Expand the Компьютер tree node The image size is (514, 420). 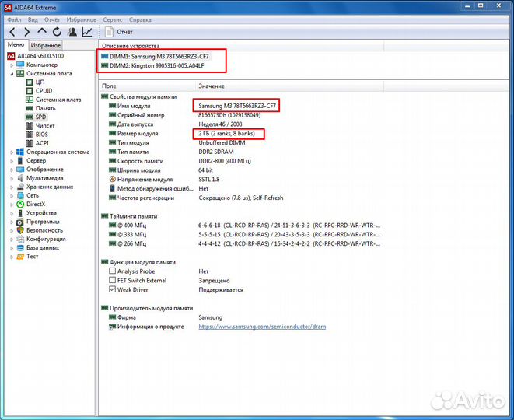12,65
